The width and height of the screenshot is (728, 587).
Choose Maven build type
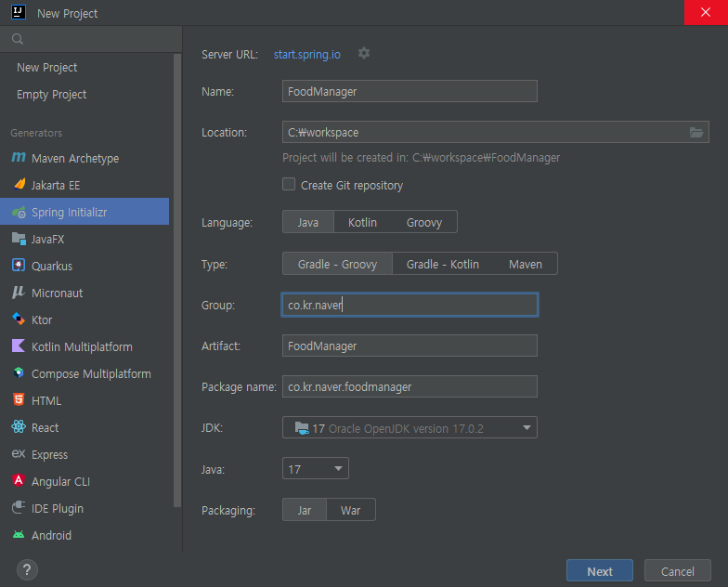pyautogui.click(x=526, y=264)
